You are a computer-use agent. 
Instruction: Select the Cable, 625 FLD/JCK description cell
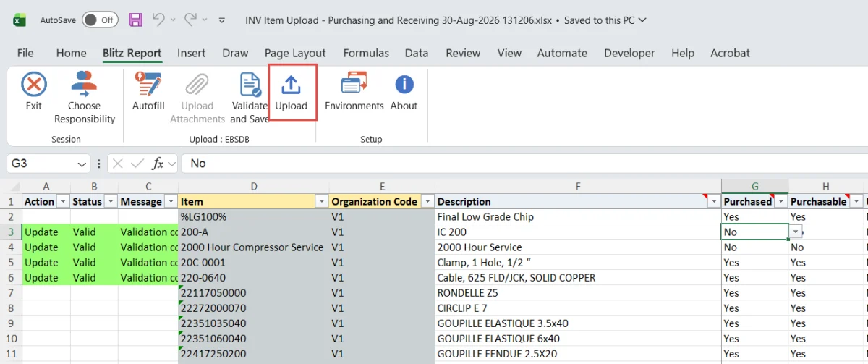(578, 277)
